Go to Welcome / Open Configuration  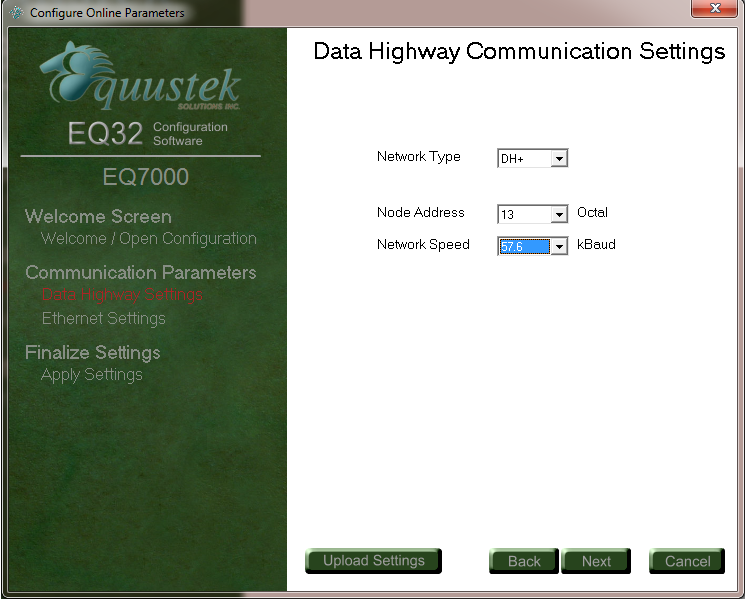tap(148, 239)
